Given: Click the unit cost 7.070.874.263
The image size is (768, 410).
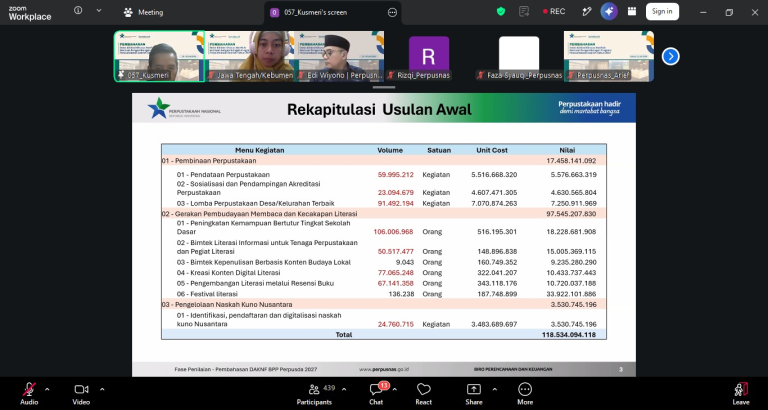Looking at the screenshot, I should (494, 203).
